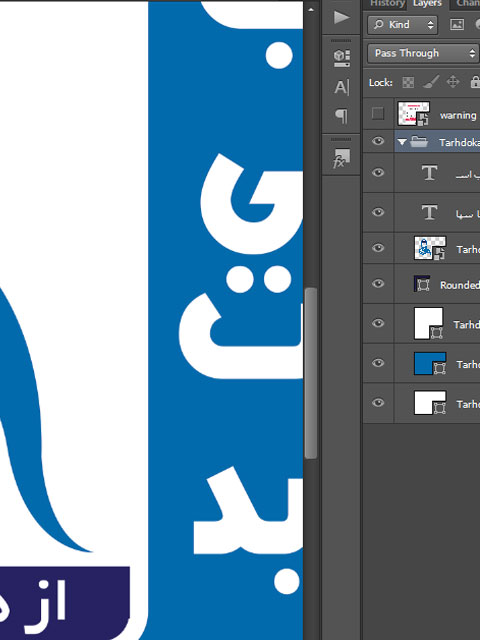480x640 pixels.
Task: Collapse the Tarhdoka layer group
Action: (402, 142)
